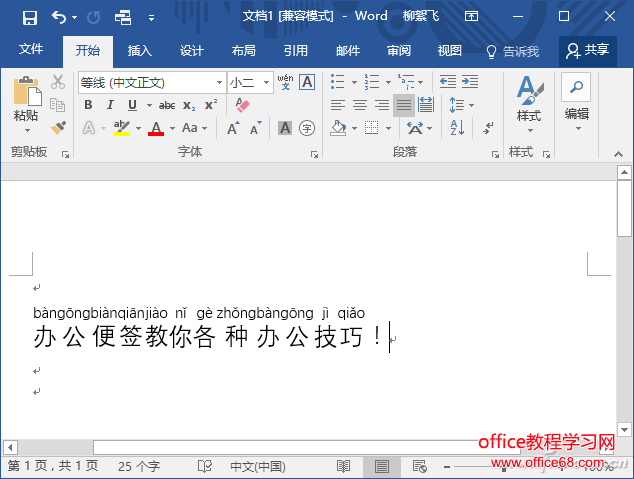Image resolution: width=634 pixels, height=479 pixels.
Task: Open the font size dropdown 小二
Action: tap(266, 82)
